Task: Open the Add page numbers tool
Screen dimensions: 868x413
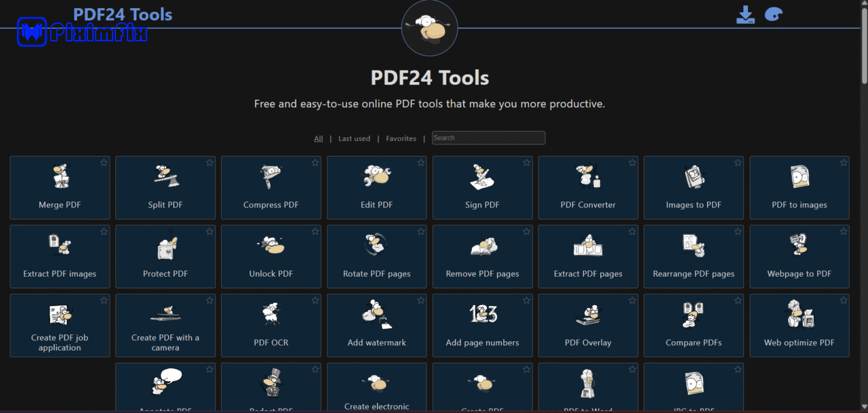Action: pos(483,326)
